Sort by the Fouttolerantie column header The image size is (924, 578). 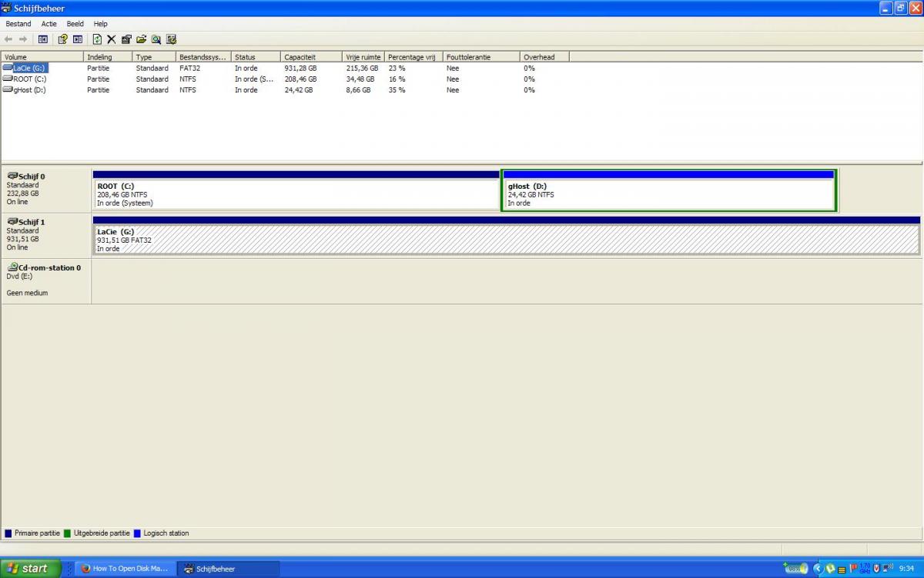coord(482,57)
